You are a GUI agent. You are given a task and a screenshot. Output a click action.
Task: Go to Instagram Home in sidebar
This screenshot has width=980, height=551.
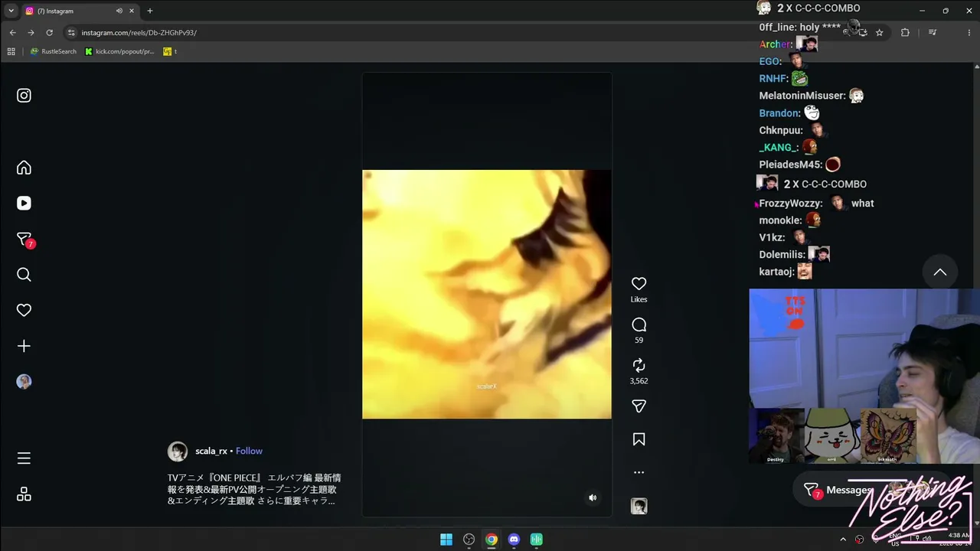pyautogui.click(x=24, y=168)
